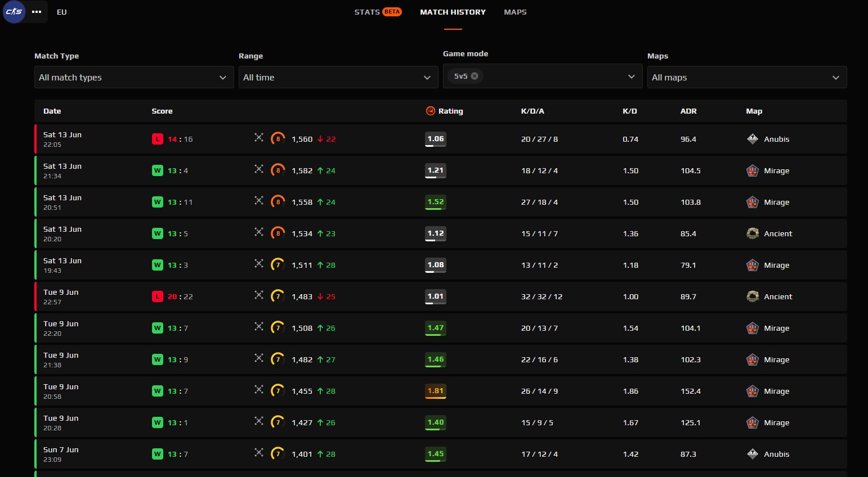The image size is (868, 477).
Task: Click Mirage map icon on Tue 9 Jun 20:58 match
Action: coord(753,391)
